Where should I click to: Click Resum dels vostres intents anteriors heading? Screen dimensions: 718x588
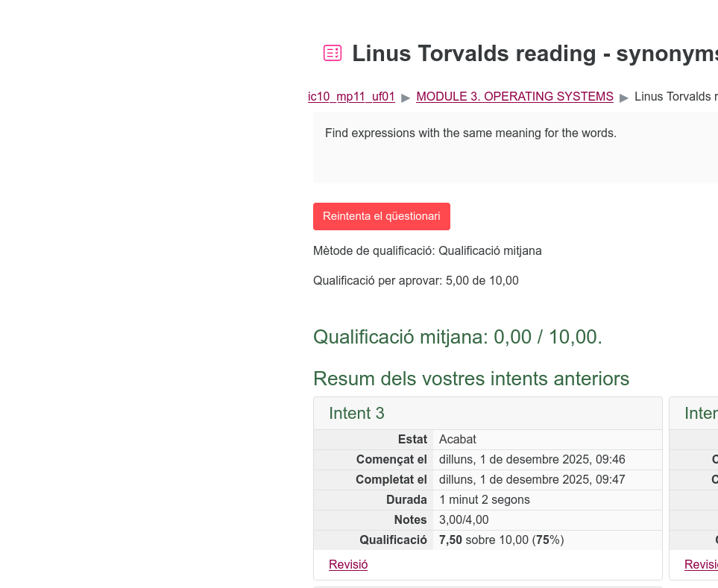pos(470,379)
